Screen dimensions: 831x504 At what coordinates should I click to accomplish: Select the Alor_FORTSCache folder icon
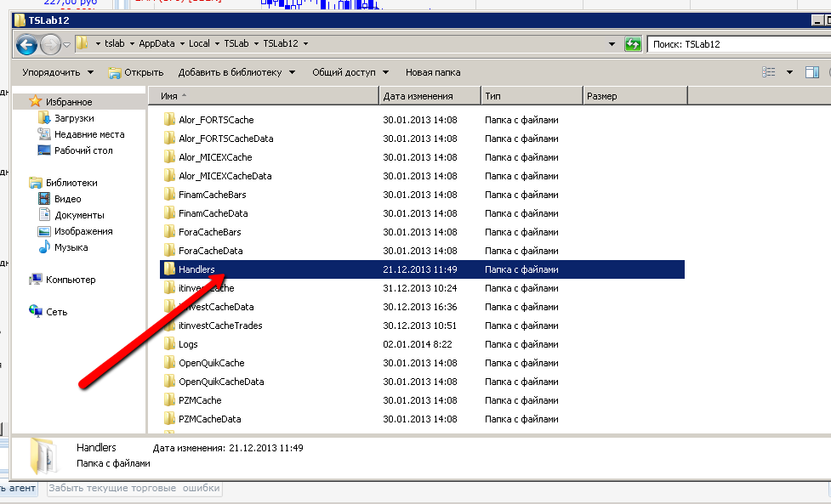tap(169, 119)
